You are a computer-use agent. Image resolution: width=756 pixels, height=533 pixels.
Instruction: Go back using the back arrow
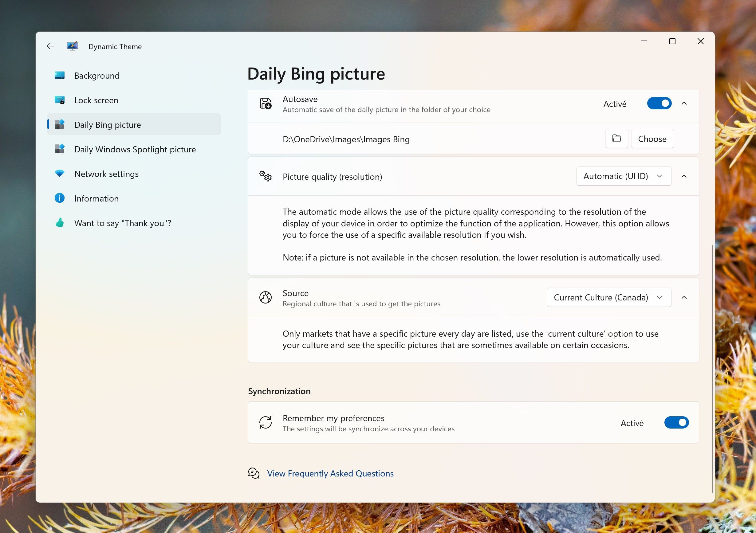(50, 46)
